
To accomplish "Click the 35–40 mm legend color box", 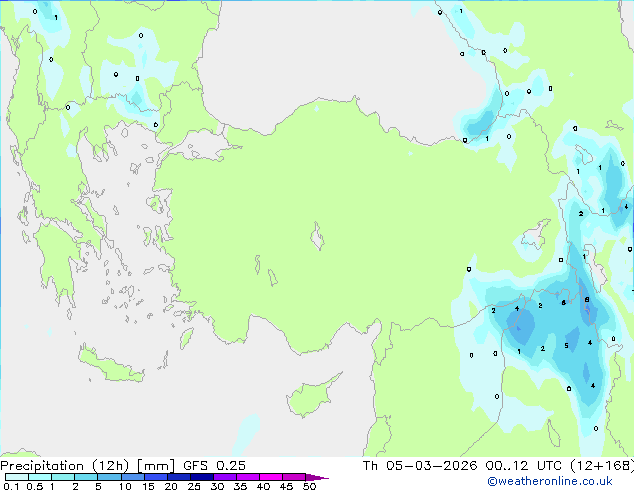I will (x=248, y=477).
